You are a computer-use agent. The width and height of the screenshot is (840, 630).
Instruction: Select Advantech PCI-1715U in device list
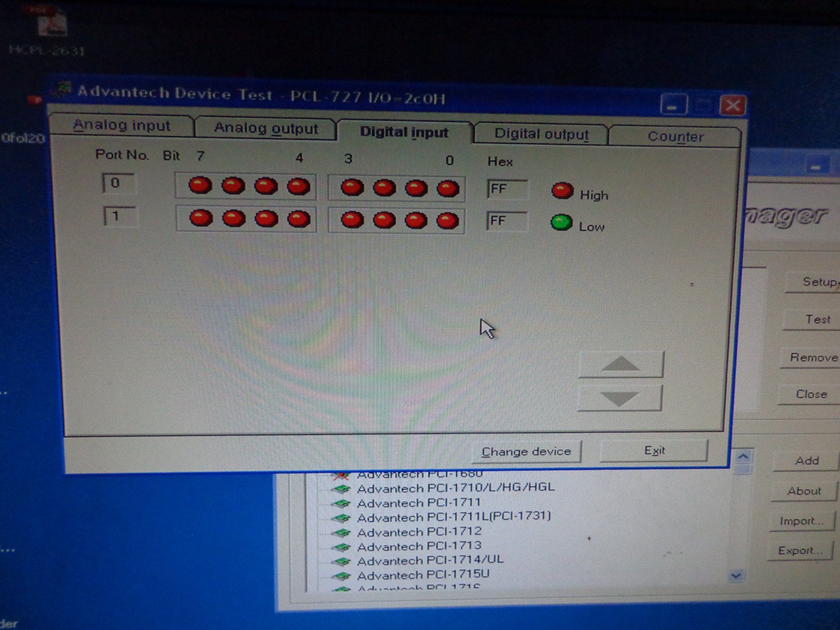point(423,575)
